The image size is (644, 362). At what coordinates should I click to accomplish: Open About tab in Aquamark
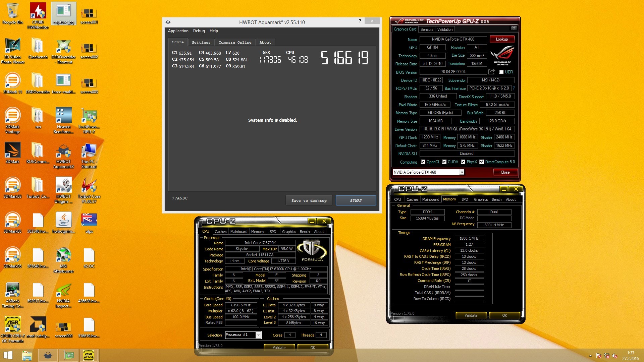pyautogui.click(x=265, y=43)
